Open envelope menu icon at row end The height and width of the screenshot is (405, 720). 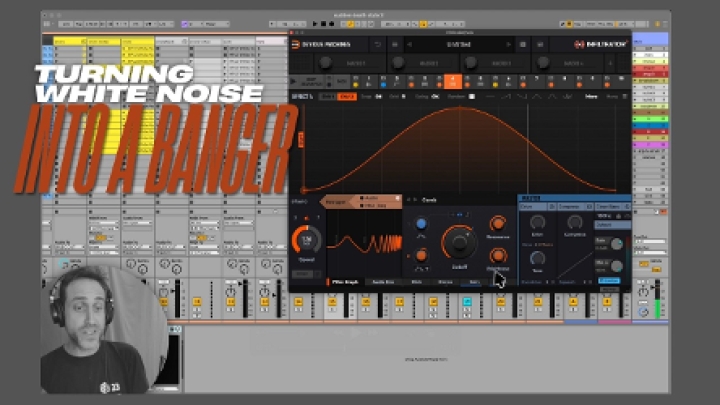(x=624, y=96)
